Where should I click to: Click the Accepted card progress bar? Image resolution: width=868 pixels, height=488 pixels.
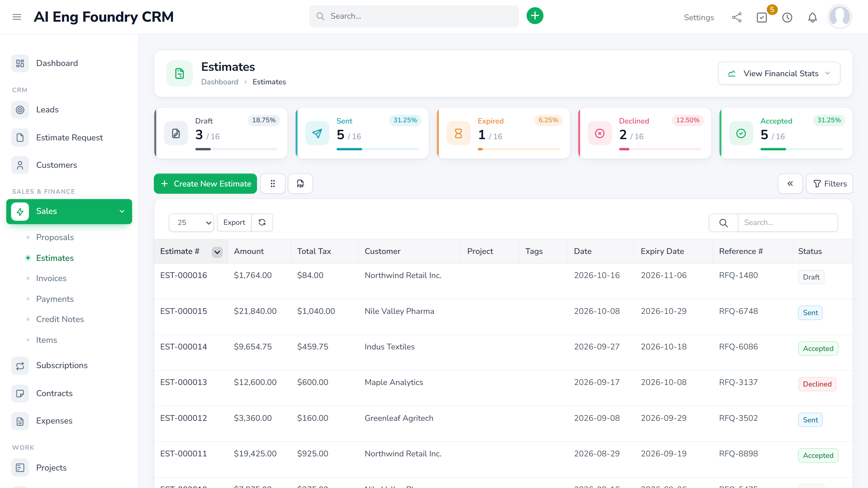801,149
